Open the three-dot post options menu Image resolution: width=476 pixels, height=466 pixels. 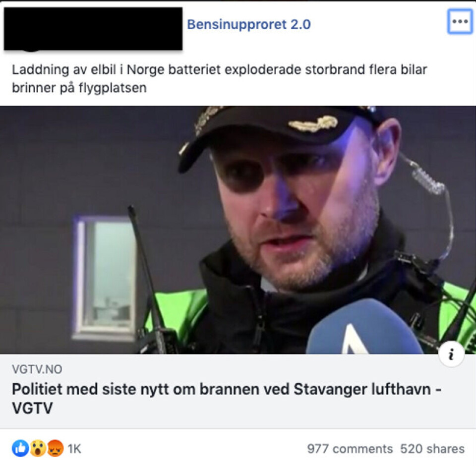[460, 21]
